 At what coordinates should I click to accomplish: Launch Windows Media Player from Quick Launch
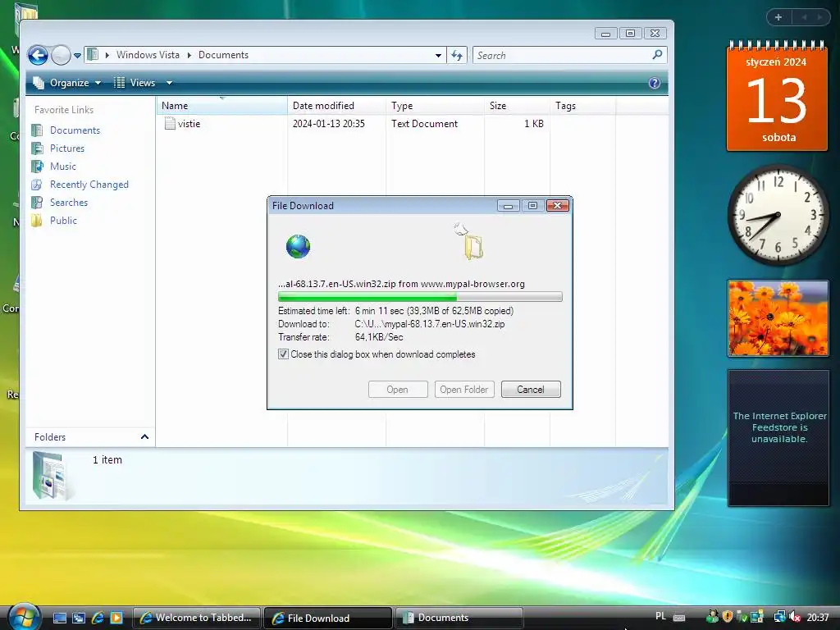click(x=116, y=618)
